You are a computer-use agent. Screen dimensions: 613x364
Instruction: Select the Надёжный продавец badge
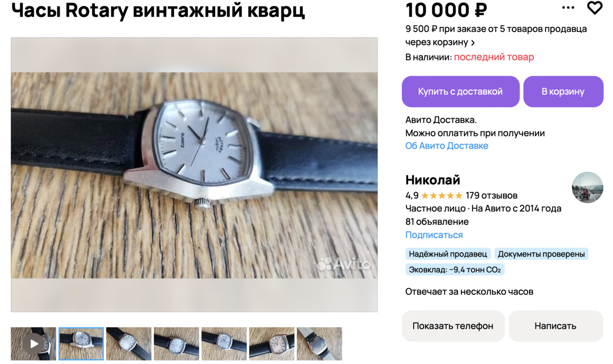[x=448, y=254]
